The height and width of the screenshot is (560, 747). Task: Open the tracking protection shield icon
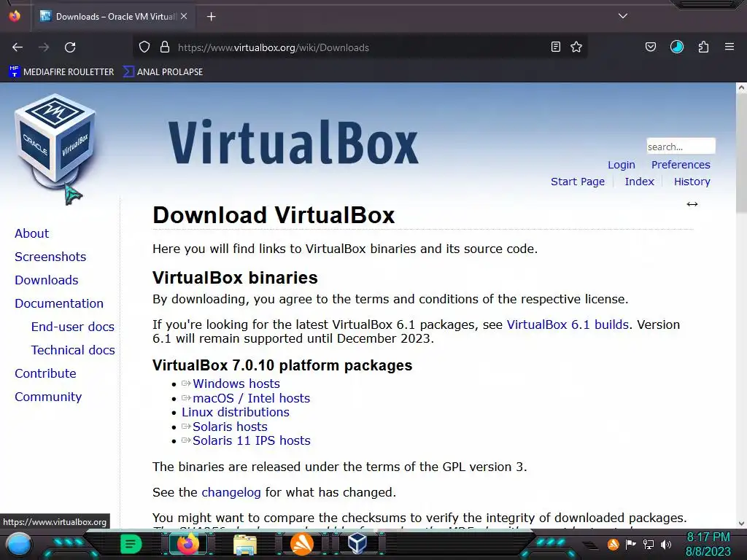[x=144, y=47]
